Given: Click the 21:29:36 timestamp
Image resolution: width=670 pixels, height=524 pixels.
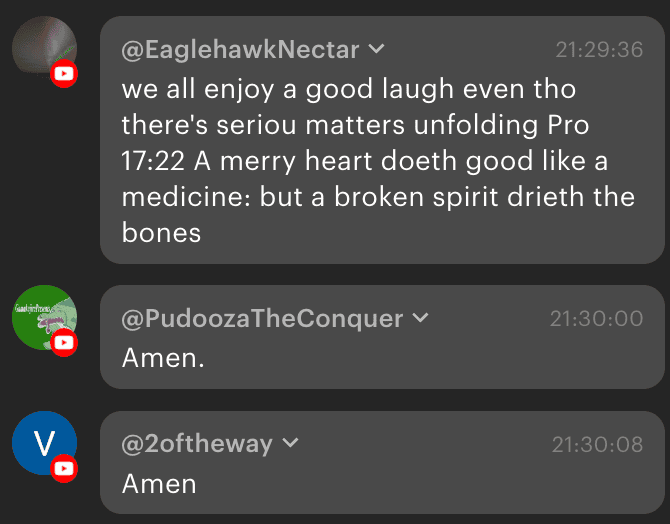Looking at the screenshot, I should pyautogui.click(x=599, y=50).
